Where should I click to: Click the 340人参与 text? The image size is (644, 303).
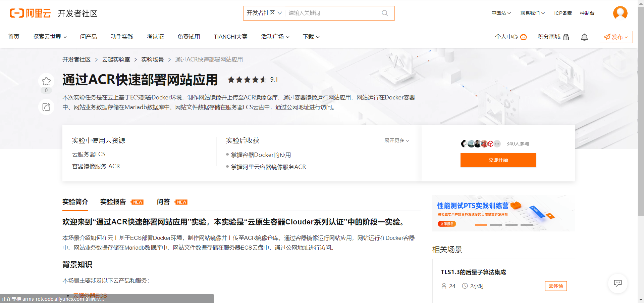518,144
